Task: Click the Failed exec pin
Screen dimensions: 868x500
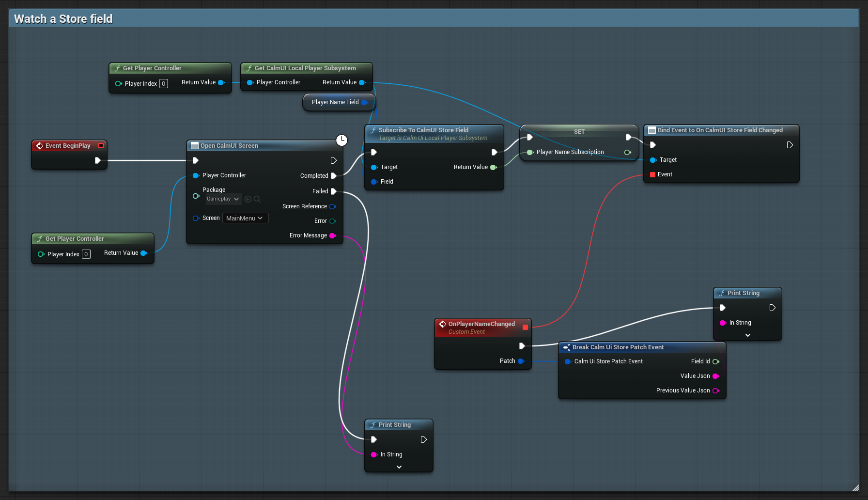Action: pos(333,191)
